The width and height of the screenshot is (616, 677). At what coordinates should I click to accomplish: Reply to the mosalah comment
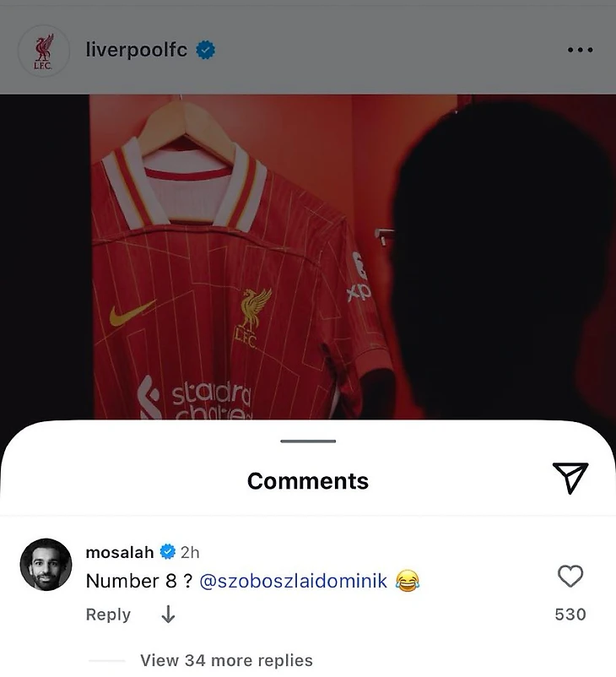[108, 615]
